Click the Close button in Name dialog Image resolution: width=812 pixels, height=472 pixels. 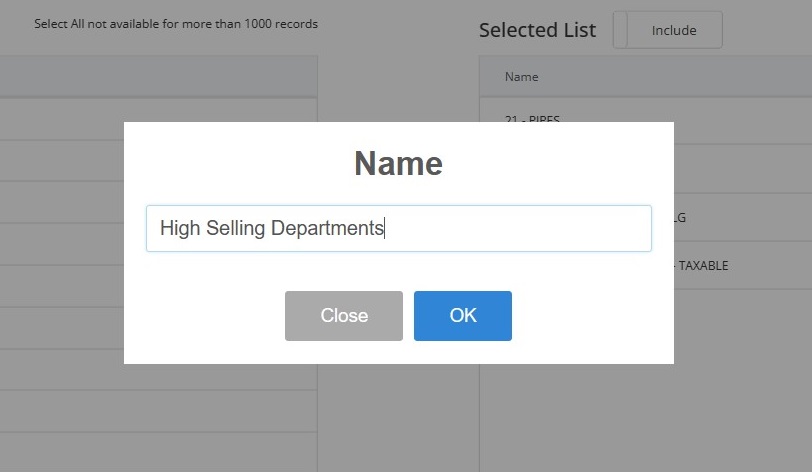coord(343,316)
